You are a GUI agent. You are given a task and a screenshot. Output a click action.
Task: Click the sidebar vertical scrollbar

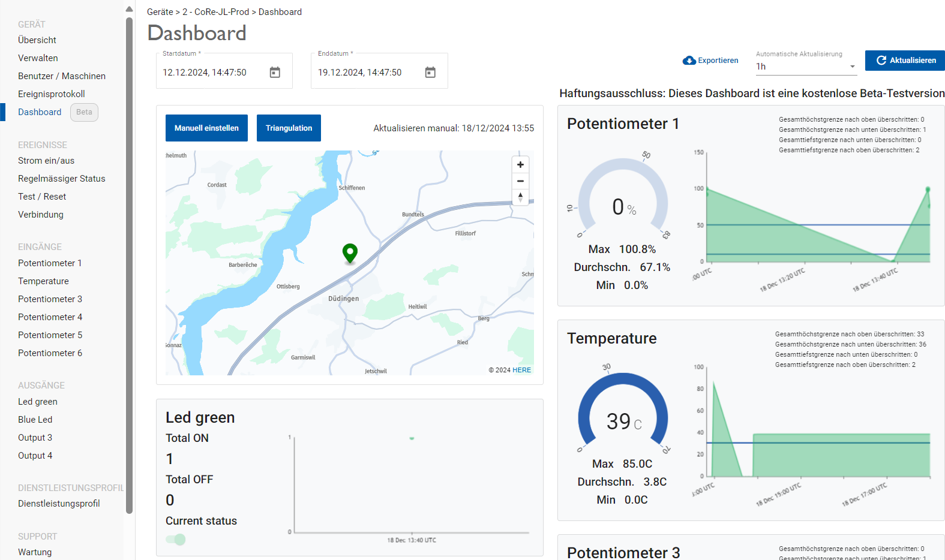tap(129, 264)
